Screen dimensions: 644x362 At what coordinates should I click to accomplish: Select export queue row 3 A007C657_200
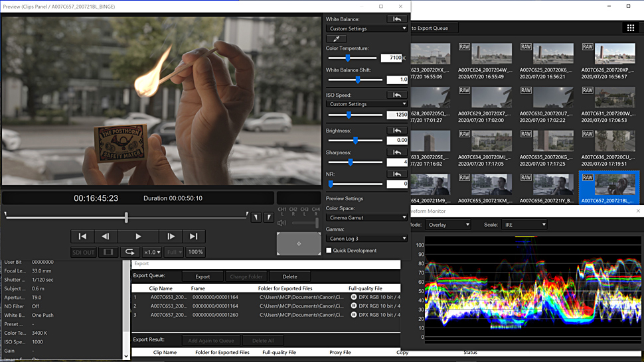(266, 315)
